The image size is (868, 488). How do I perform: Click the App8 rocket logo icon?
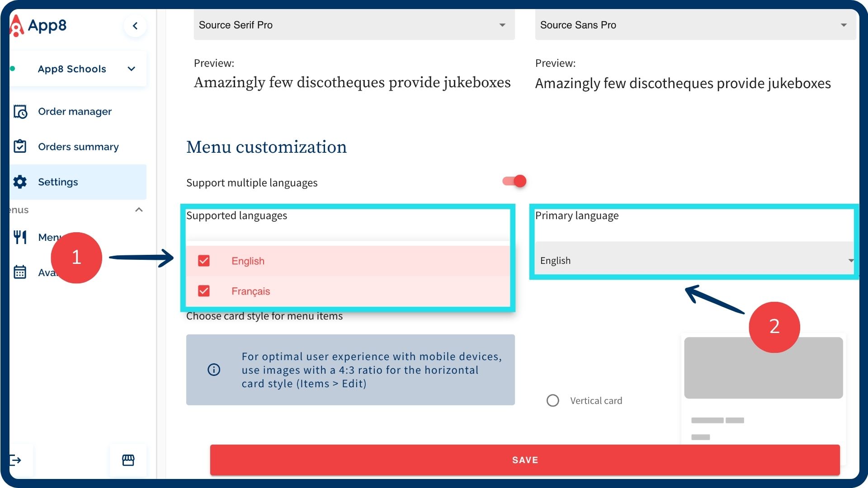click(16, 26)
